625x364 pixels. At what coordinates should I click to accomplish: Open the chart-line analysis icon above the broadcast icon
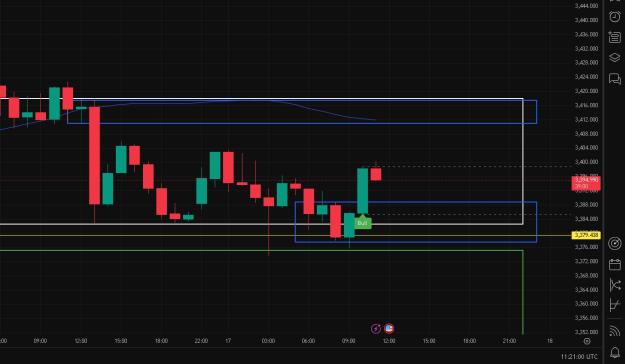(x=615, y=305)
